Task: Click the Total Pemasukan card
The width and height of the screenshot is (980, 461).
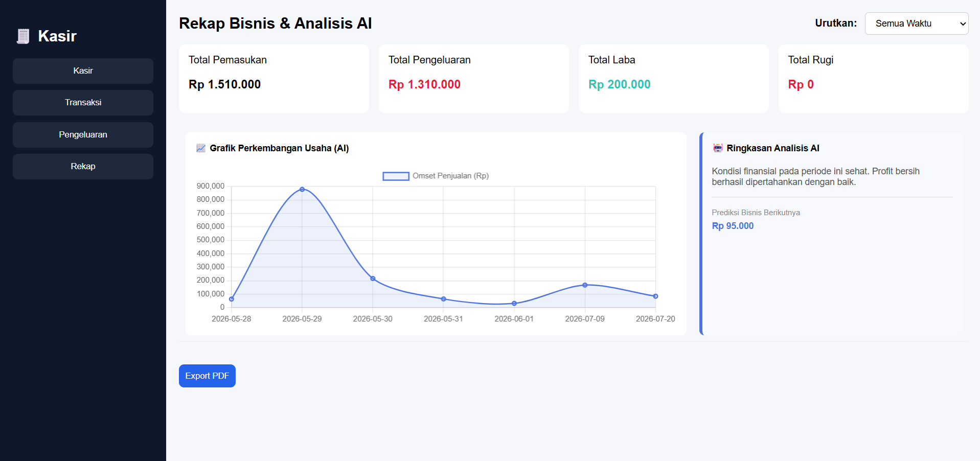Action: pyautogui.click(x=274, y=79)
